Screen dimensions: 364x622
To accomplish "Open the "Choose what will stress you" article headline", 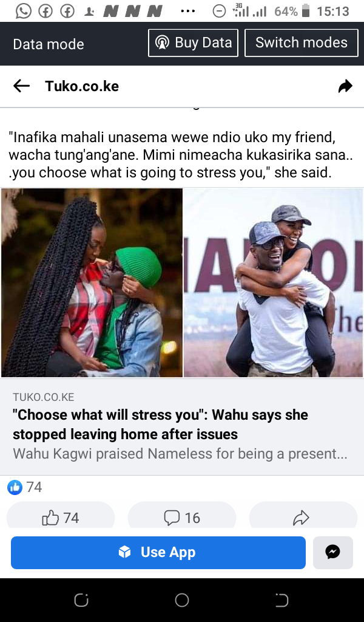I will click(x=160, y=425).
